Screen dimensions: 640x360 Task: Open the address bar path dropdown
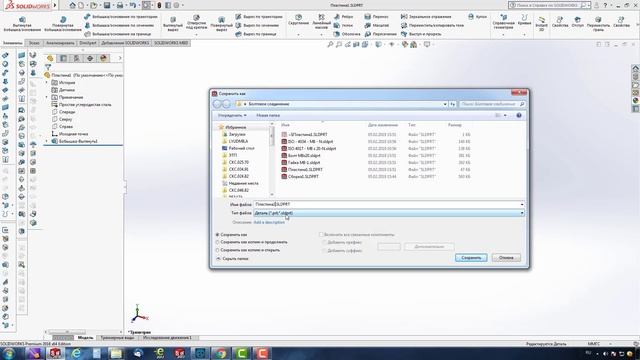pos(445,104)
